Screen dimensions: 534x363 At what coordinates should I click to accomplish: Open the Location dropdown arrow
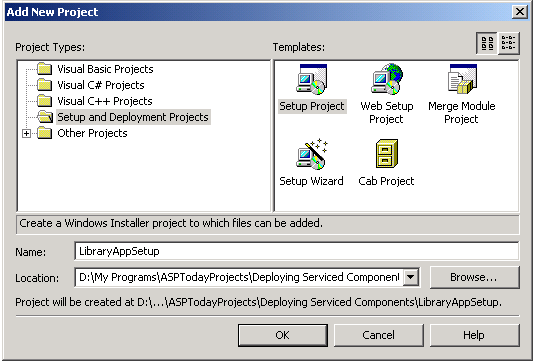(411, 277)
